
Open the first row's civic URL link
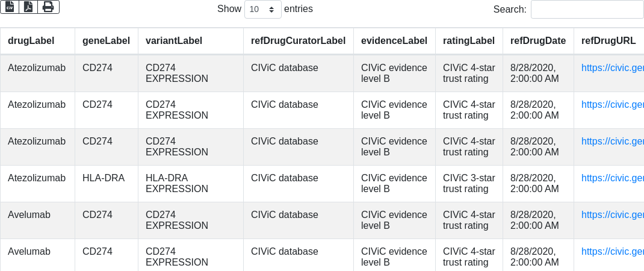612,68
